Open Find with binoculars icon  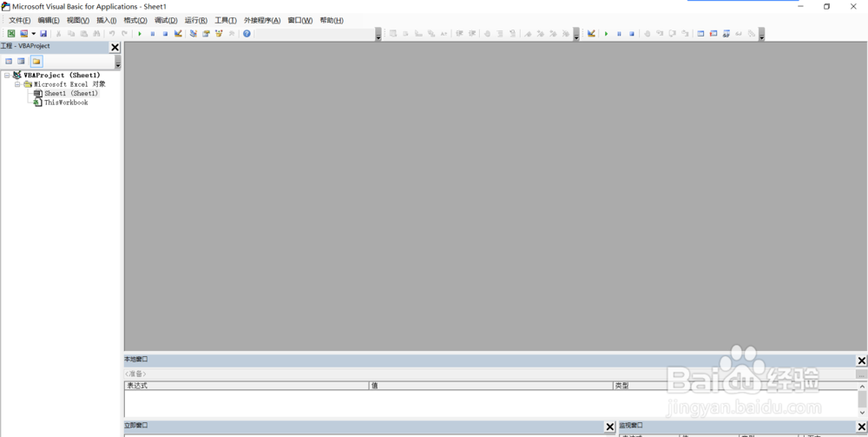[x=96, y=34]
